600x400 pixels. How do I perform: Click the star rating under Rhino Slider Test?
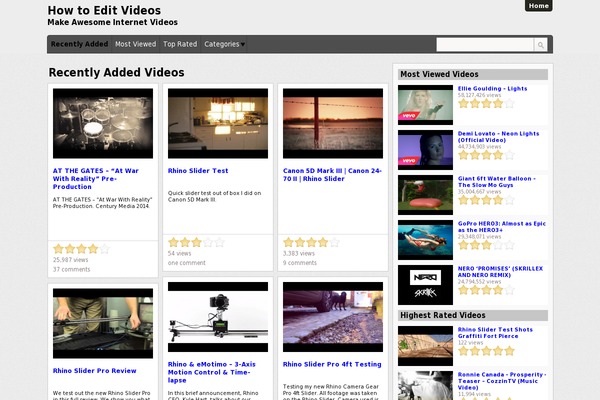[x=196, y=242]
